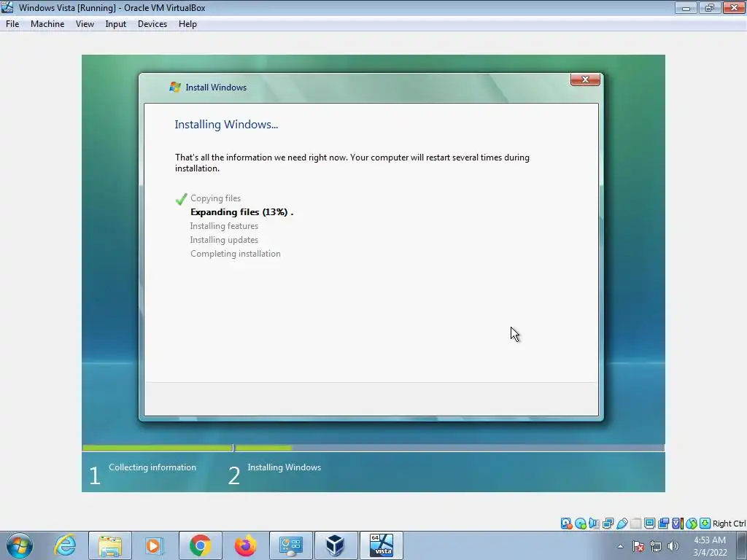Click the display settings status icon
Image resolution: width=747 pixels, height=560 pixels.
click(x=649, y=524)
